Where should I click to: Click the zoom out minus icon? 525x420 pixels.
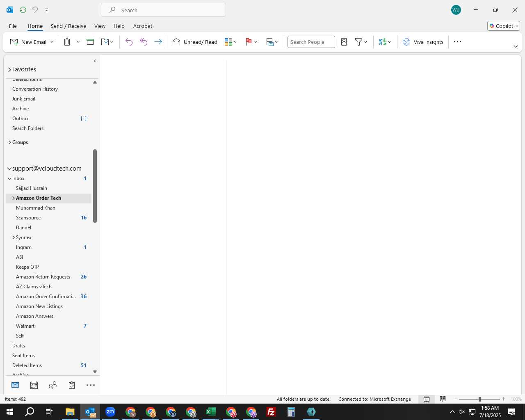(455, 399)
